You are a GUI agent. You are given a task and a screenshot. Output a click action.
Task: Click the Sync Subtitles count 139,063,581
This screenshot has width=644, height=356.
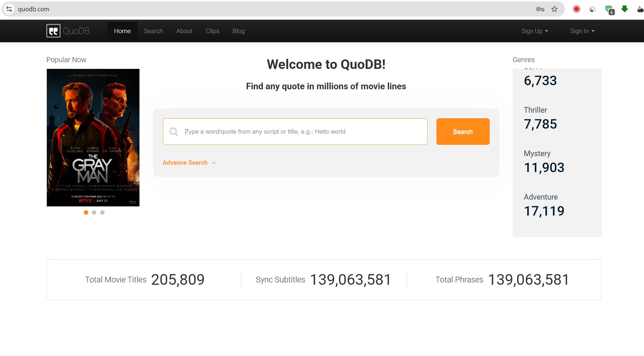point(351,280)
